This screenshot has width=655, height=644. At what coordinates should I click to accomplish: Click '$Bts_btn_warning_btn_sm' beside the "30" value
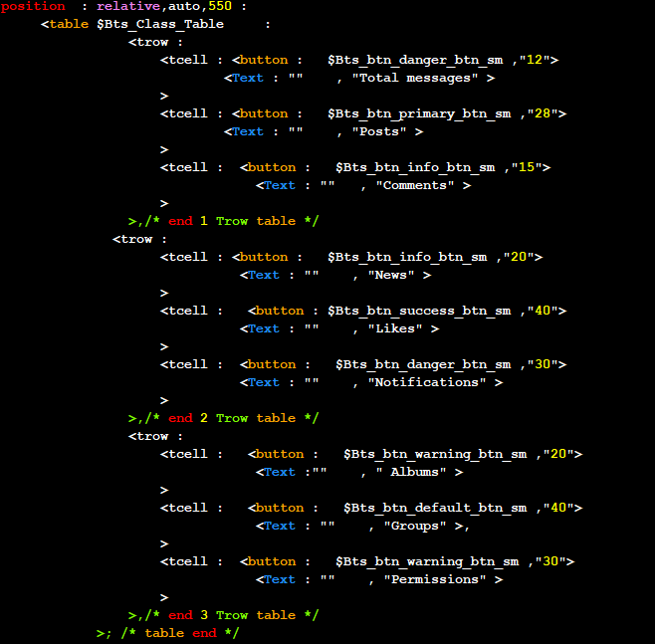click(427, 562)
